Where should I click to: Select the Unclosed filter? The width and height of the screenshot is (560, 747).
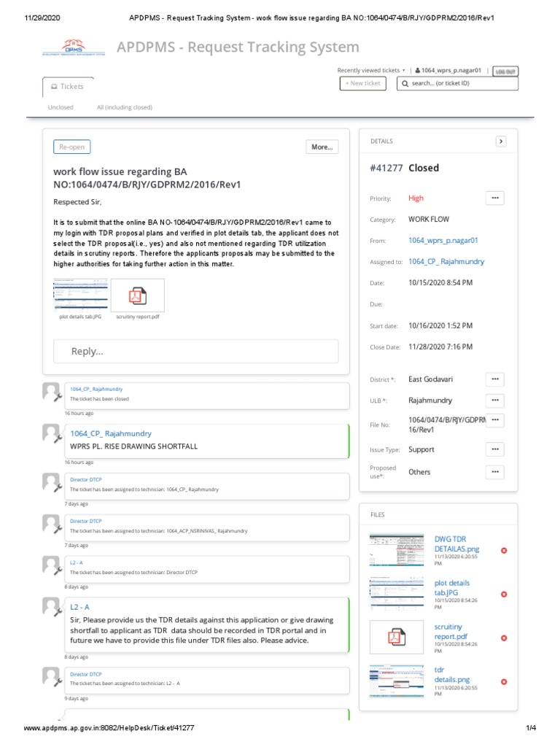pos(61,108)
